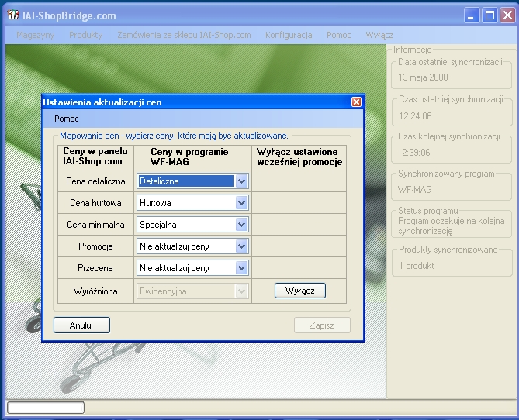Open the Pomoc menu in the dialog
The width and height of the screenshot is (519, 420).
(x=67, y=119)
